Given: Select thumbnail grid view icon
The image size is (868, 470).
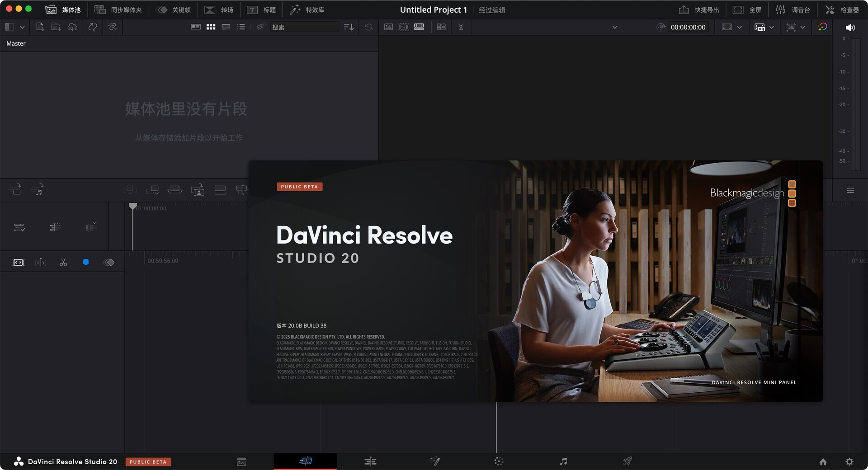Looking at the screenshot, I should point(211,27).
